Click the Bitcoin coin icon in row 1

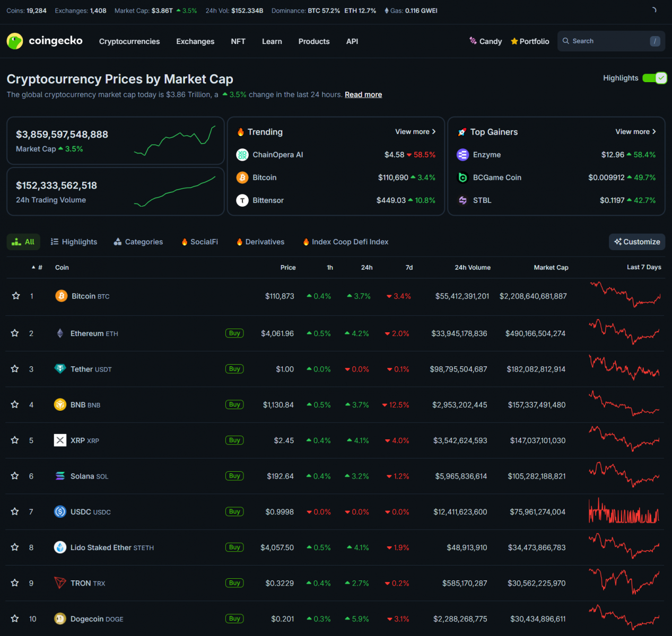tap(61, 296)
